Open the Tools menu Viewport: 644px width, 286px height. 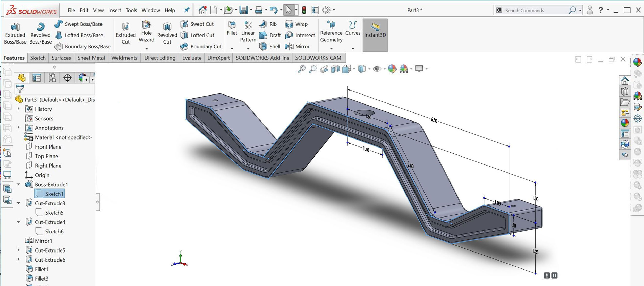tap(131, 10)
